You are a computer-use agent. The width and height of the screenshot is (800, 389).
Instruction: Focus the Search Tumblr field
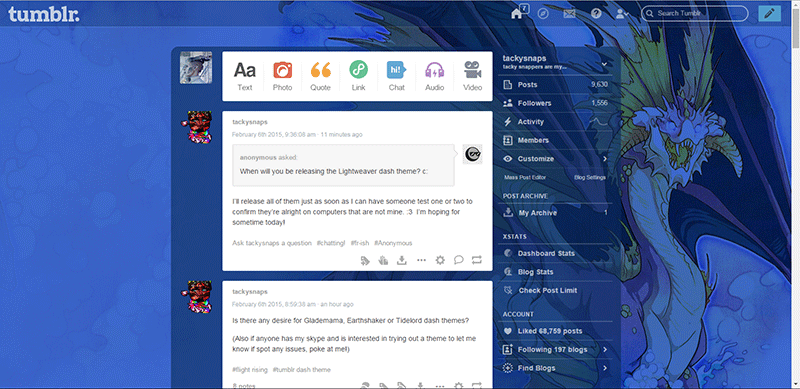[694, 13]
